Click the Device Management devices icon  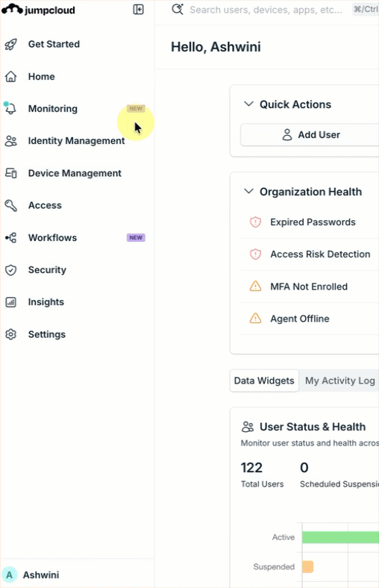tap(10, 173)
